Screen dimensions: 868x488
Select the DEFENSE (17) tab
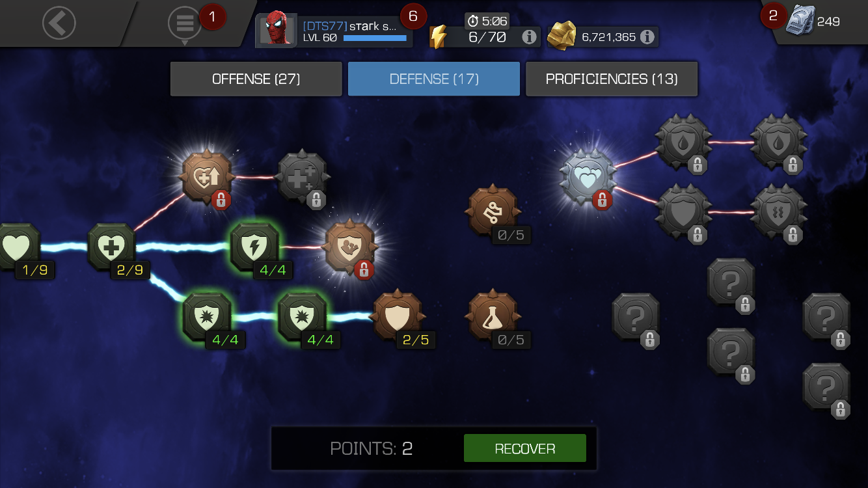434,79
